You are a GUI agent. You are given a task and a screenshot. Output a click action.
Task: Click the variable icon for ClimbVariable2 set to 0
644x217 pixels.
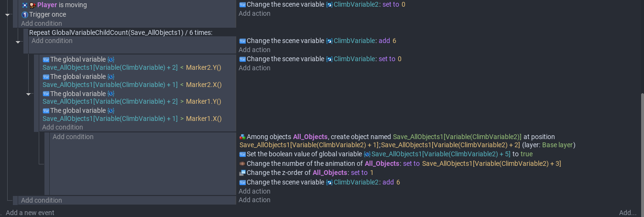(242, 5)
